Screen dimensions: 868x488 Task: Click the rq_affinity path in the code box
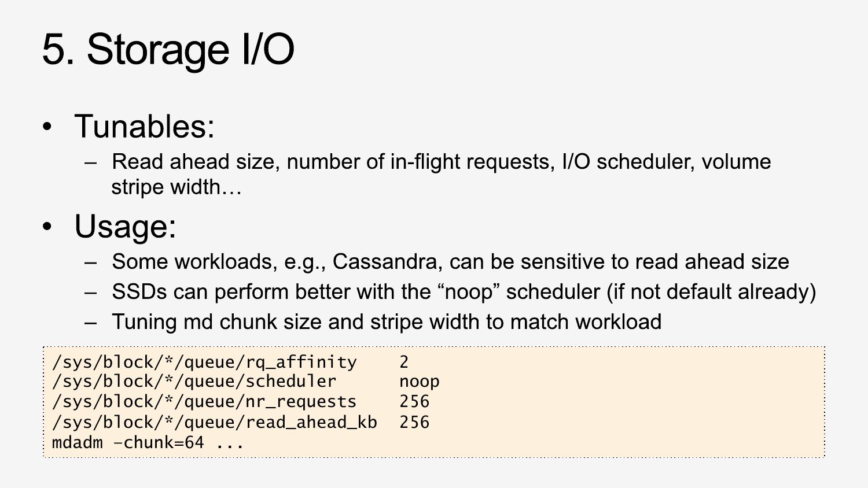(x=204, y=362)
